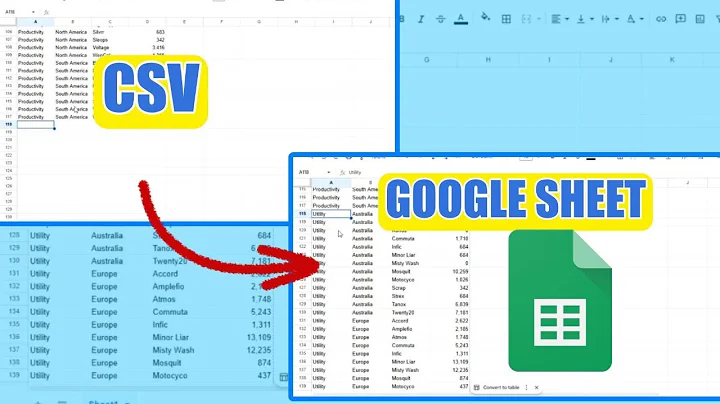Click '437' in the enlarged bottom-left panel
Image resolution: width=720 pixels, height=404 pixels.
point(264,376)
